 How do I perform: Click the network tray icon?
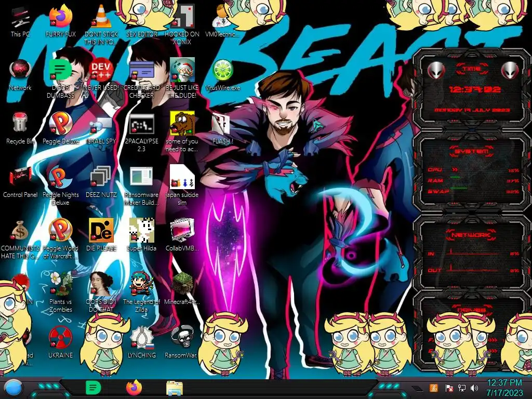pos(461,388)
